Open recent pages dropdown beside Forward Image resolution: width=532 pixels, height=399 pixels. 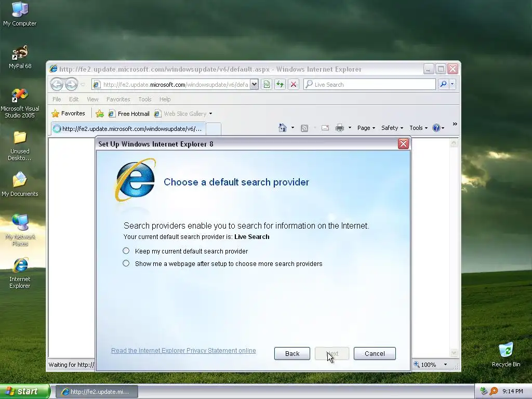coord(83,85)
